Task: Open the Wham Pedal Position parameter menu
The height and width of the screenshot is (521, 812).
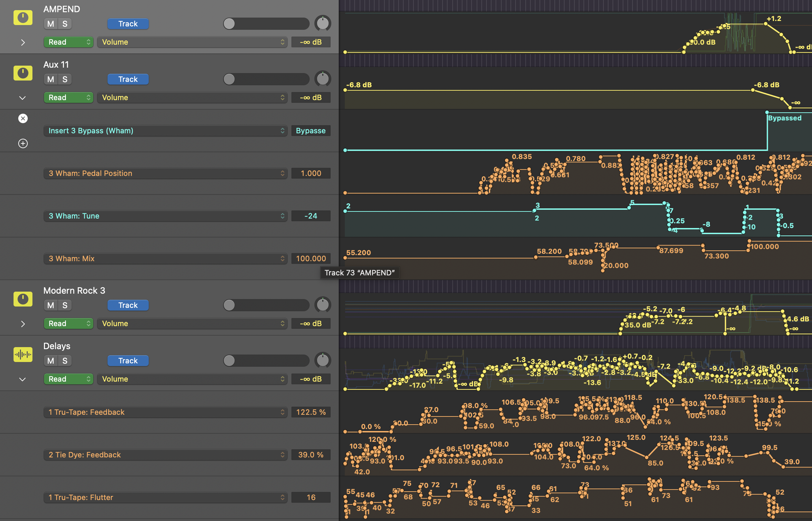Action: pos(165,173)
